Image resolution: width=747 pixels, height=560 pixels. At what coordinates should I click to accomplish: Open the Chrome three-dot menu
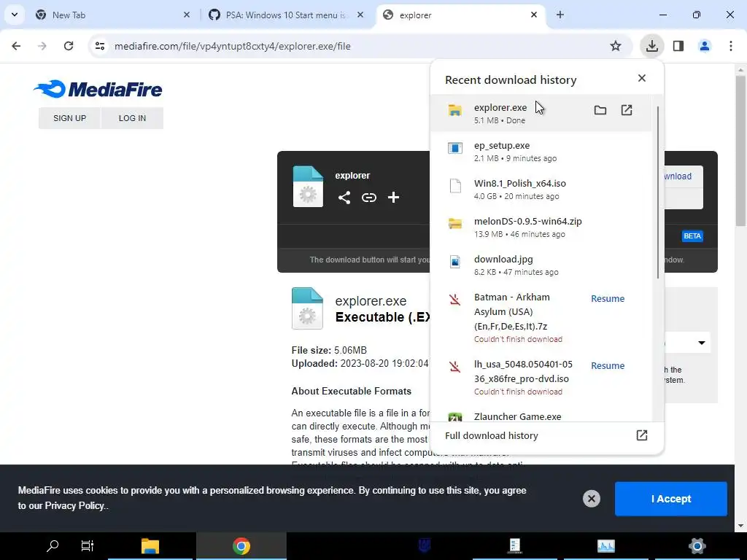[x=731, y=46]
